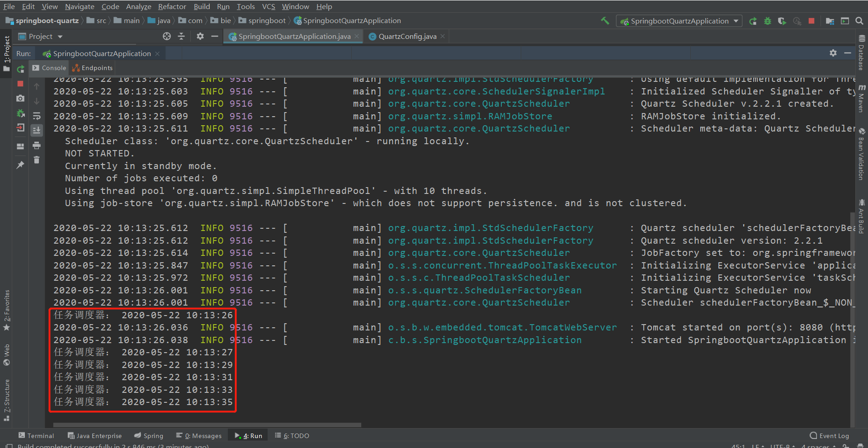The width and height of the screenshot is (868, 448).
Task: Click the down stack trace arrow
Action: [x=37, y=101]
